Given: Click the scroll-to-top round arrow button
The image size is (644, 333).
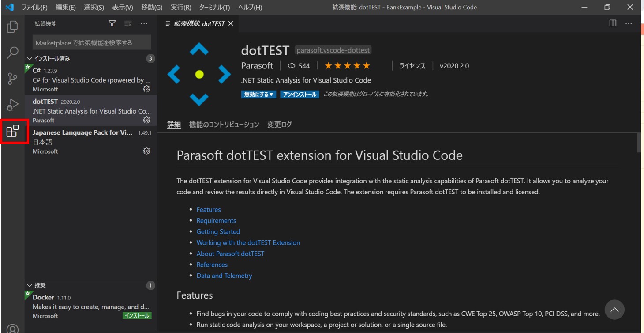Looking at the screenshot, I should [614, 310].
